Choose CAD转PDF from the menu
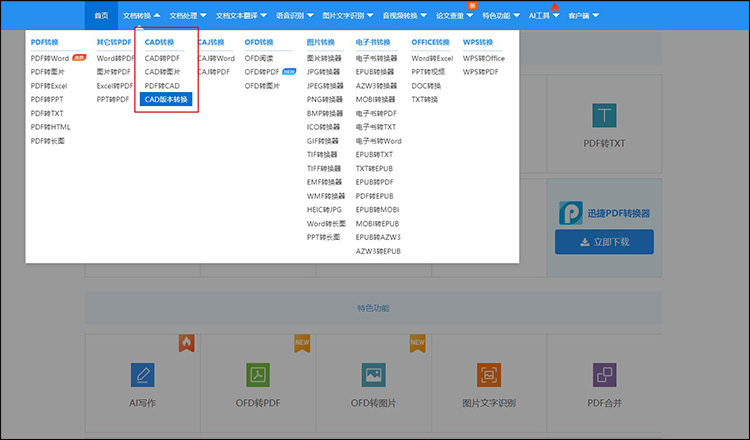This screenshot has height=440, width=750. (162, 58)
